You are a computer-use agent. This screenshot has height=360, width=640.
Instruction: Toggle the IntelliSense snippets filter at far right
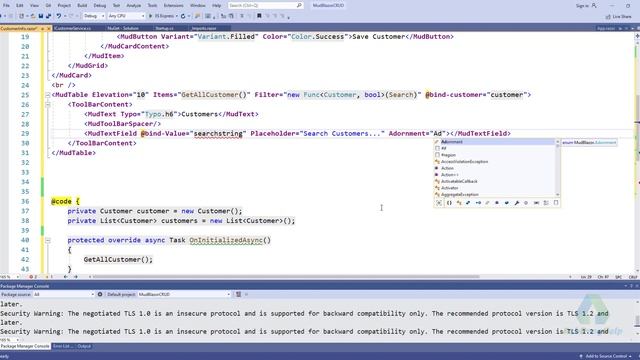556,203
